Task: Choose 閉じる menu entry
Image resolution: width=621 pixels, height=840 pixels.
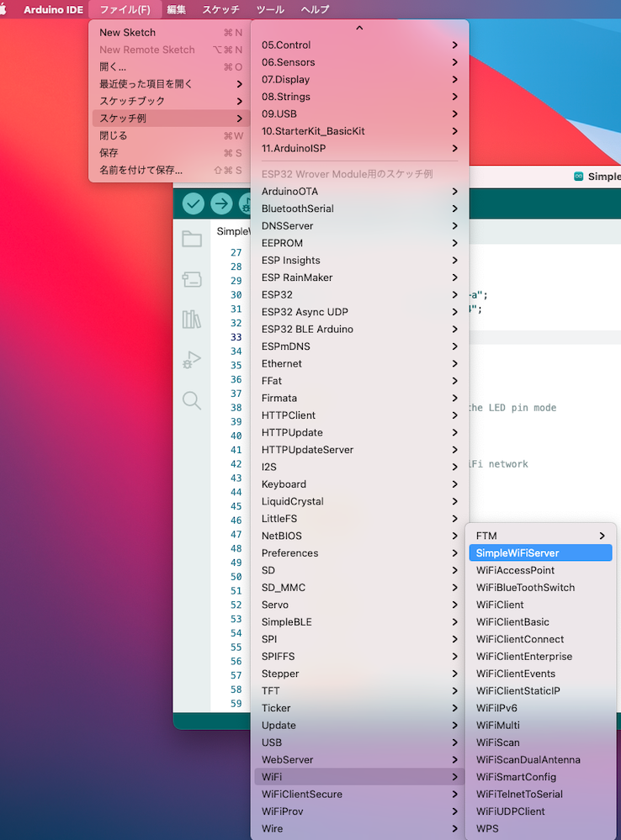Action: [x=169, y=135]
